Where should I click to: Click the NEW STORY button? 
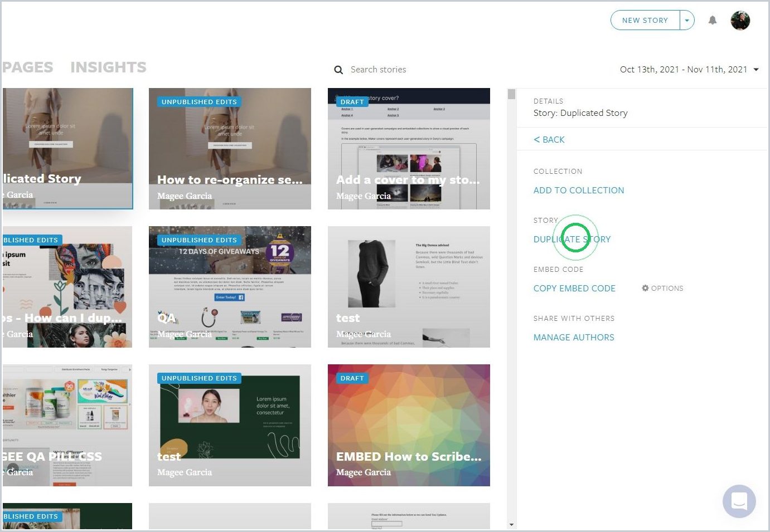coord(645,21)
